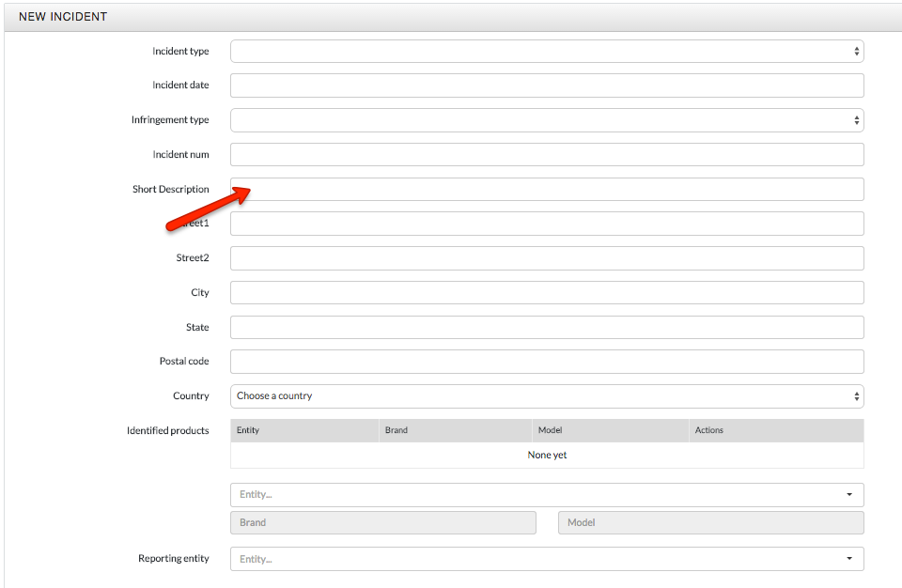The height and width of the screenshot is (588, 902).
Task: Click into the Street1 field
Action: [545, 224]
